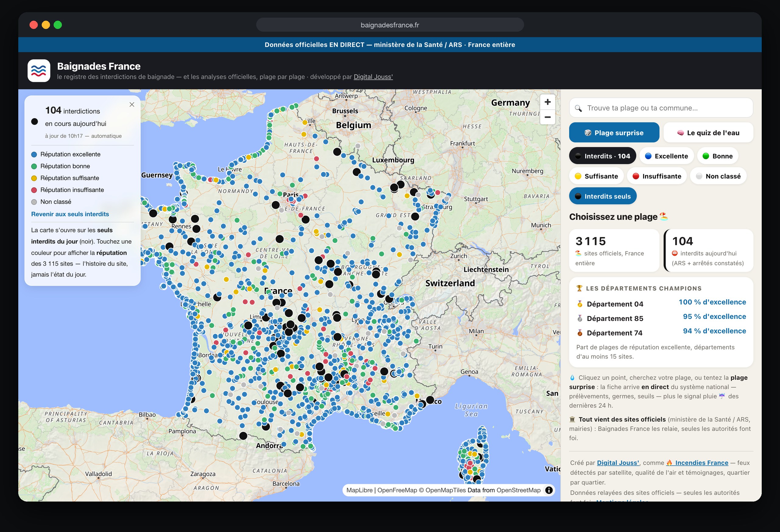Click the 94 % d'excellence value

pos(714,331)
